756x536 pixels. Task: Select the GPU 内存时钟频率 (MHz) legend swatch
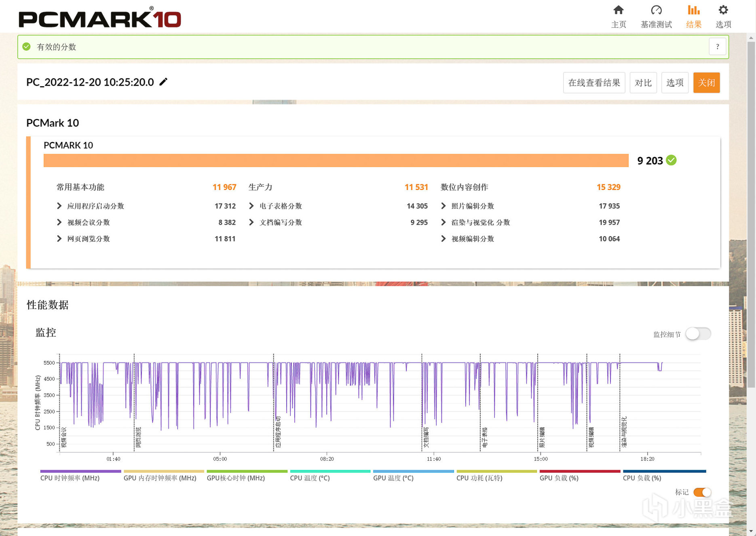pos(164,471)
